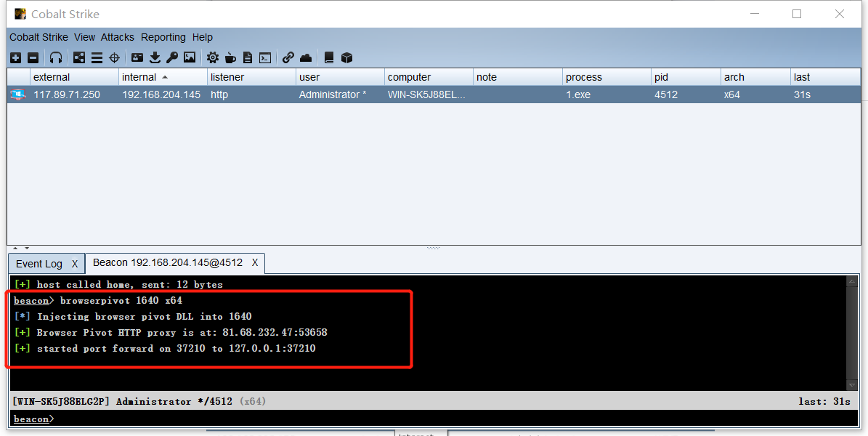Click the beacon session computer icon in the first row
Viewport: 868px width, 436px height.
(x=18, y=94)
